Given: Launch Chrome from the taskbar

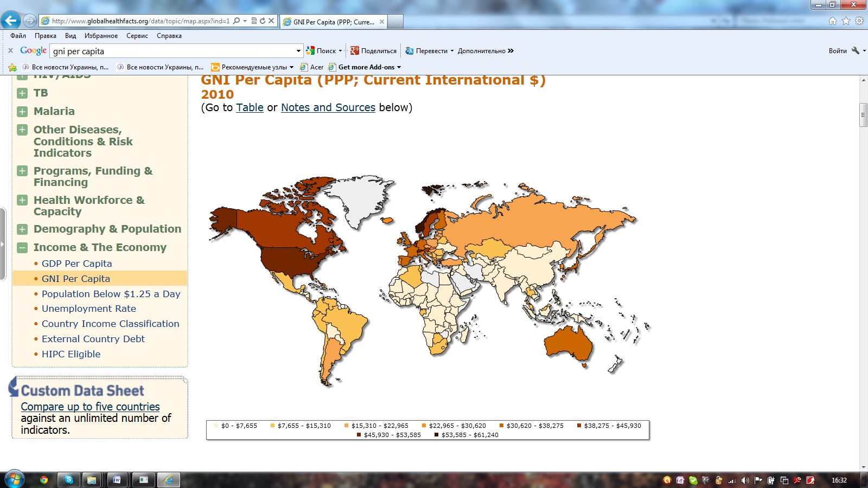Looking at the screenshot, I should pyautogui.click(x=44, y=480).
